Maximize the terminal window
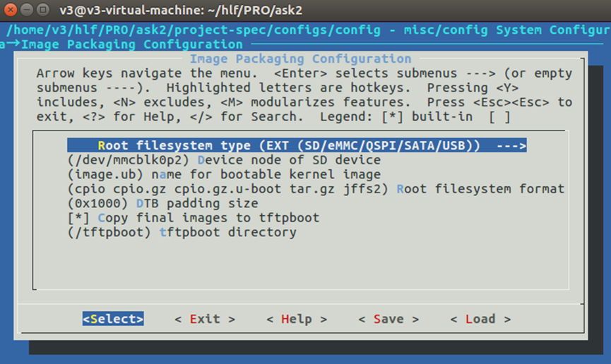Viewport: 611px width, 364px height. pyautogui.click(x=43, y=10)
